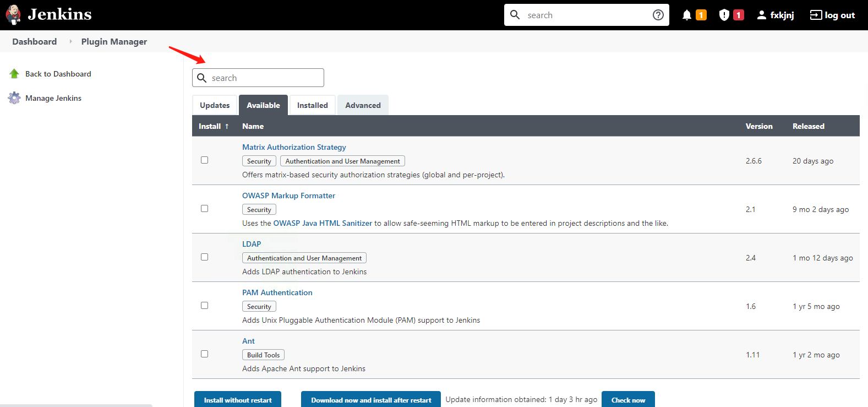Tick the LDAP plugin checkbox
Viewport: 868px width, 407px height.
point(205,257)
